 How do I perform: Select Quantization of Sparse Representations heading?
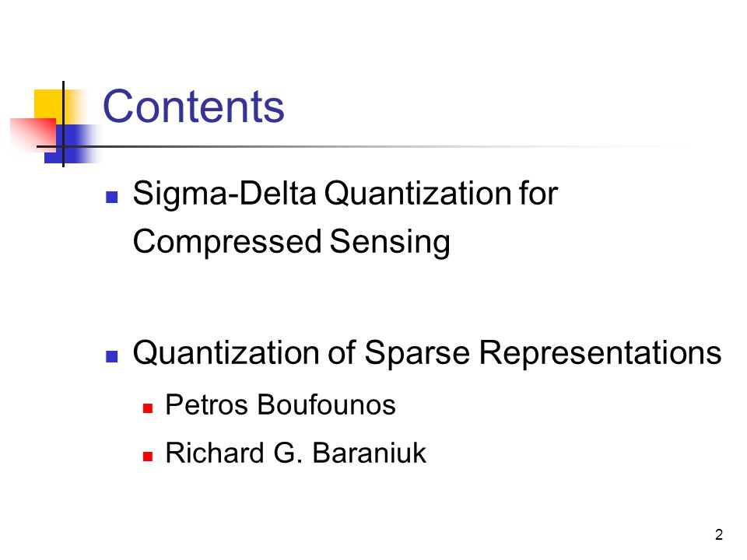pyautogui.click(x=427, y=353)
